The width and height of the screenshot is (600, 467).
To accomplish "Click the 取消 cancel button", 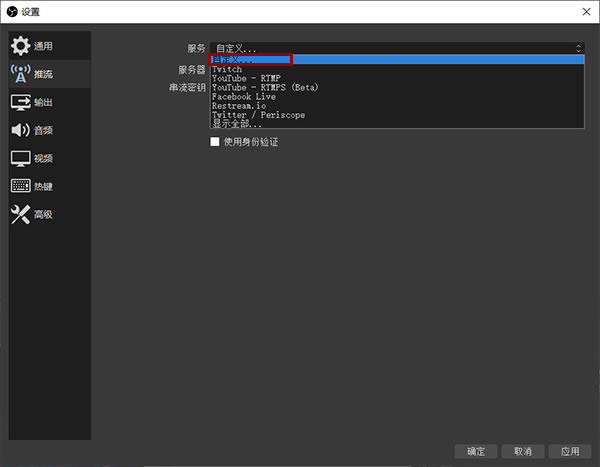I will 523,451.
